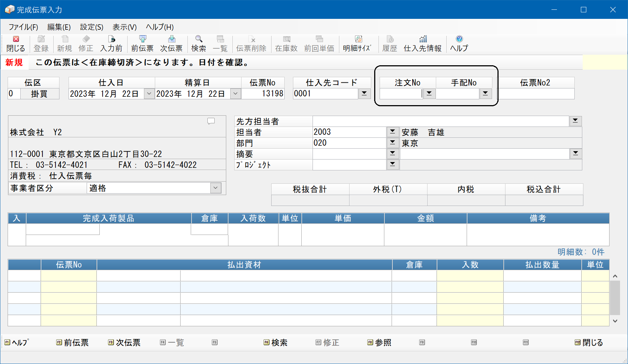
Task: Open 仕入先情報 chart icon
Action: point(422,39)
